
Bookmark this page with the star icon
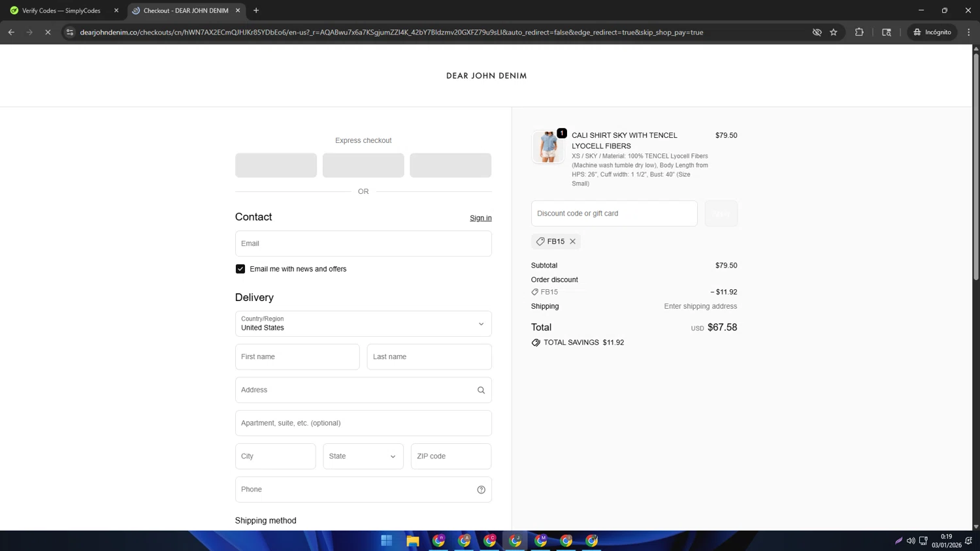tap(834, 32)
